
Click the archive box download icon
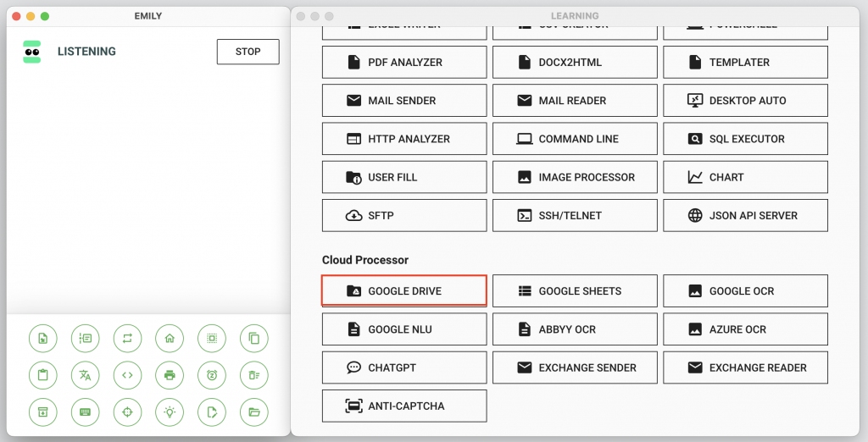(42, 412)
